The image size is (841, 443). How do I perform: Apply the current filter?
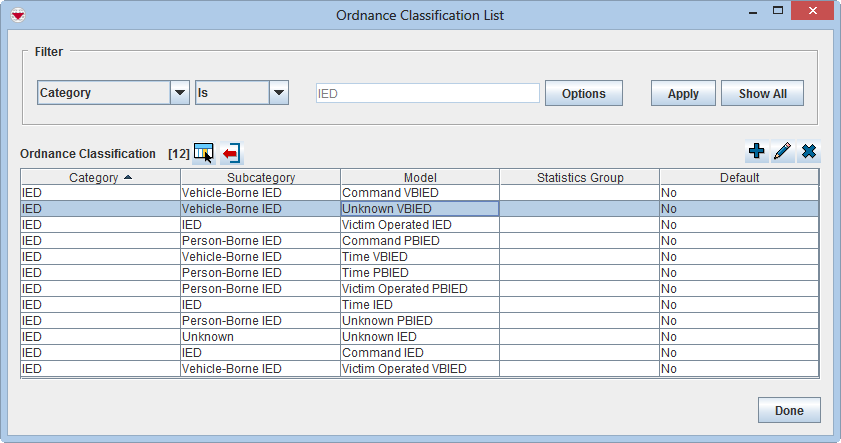(x=683, y=93)
